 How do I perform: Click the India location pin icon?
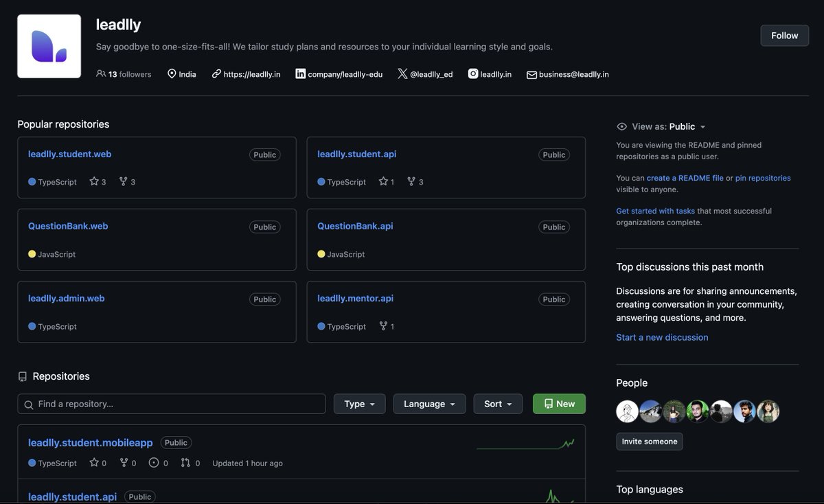pyautogui.click(x=172, y=73)
